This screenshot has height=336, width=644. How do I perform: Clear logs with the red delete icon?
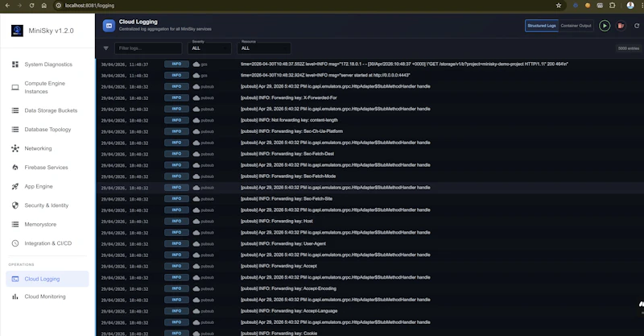click(621, 26)
